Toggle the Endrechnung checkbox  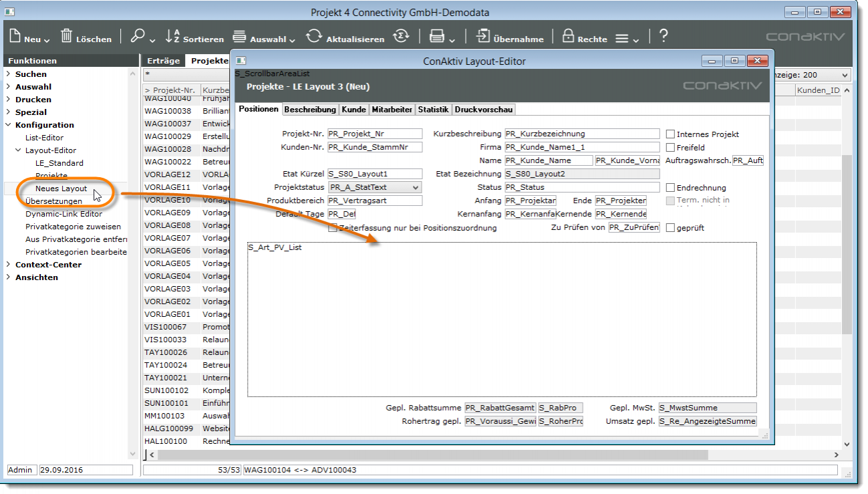click(x=671, y=188)
